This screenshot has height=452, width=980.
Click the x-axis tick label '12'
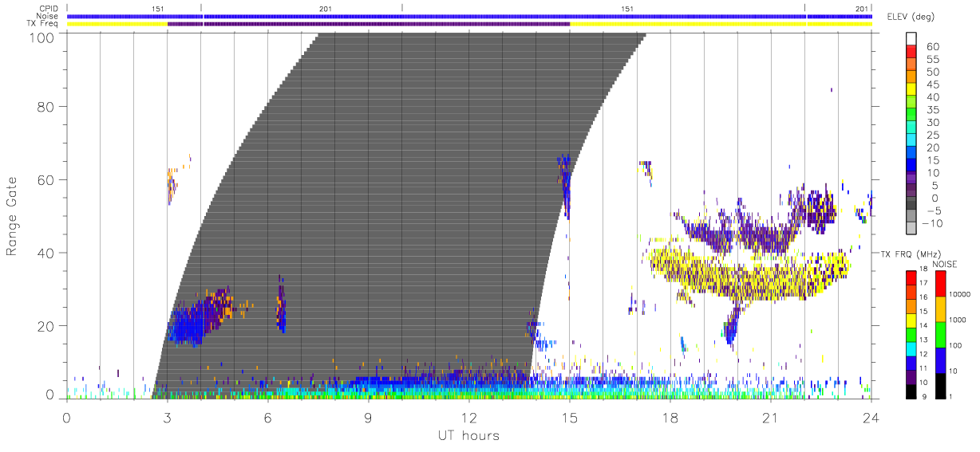click(468, 416)
